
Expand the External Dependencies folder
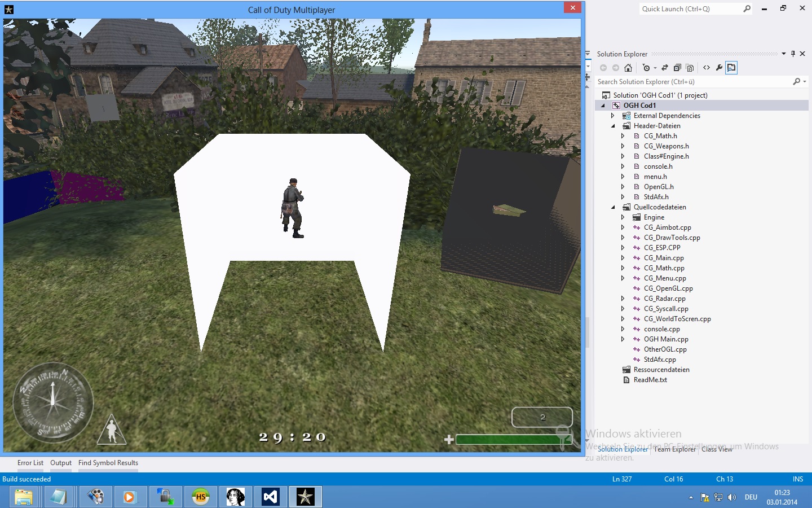(613, 116)
